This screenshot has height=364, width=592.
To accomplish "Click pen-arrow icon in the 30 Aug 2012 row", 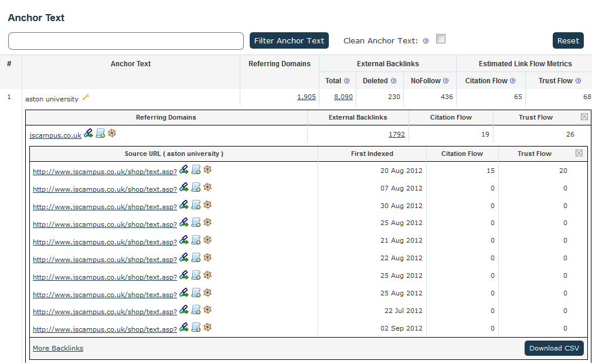I will tap(184, 205).
